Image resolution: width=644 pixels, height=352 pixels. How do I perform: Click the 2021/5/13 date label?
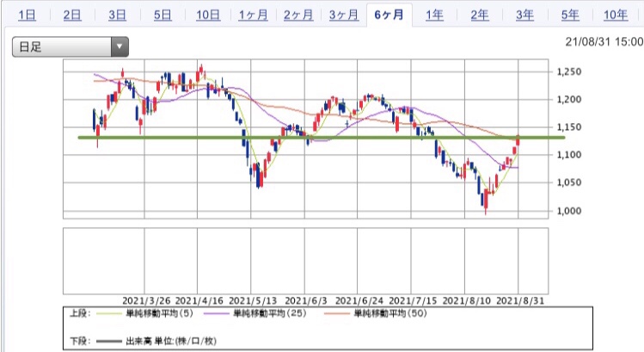click(253, 300)
